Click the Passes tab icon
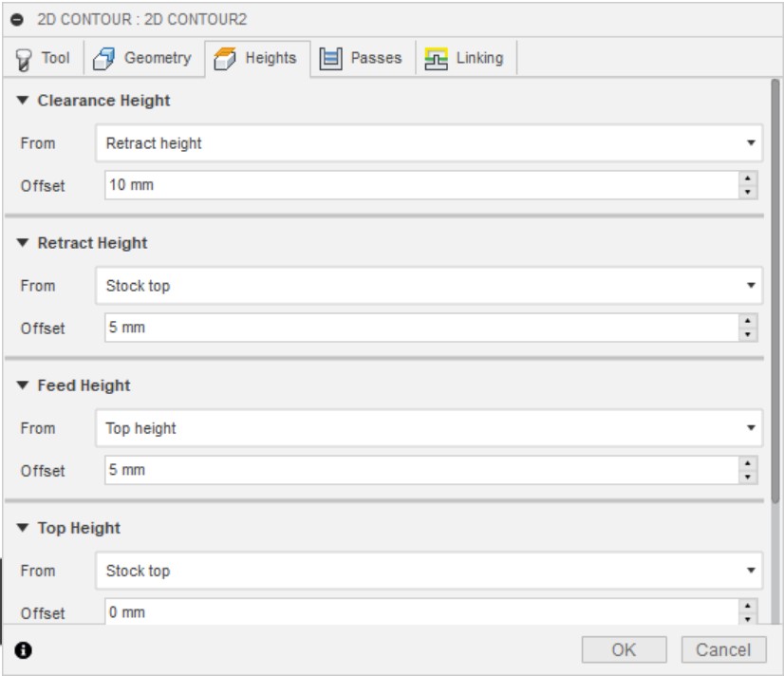 click(x=330, y=59)
